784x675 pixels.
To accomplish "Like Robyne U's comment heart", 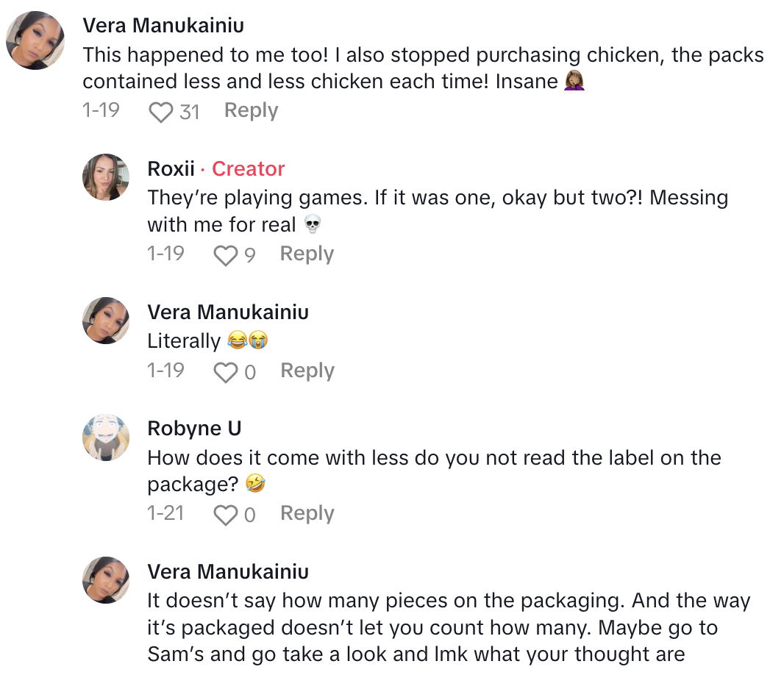I will [x=224, y=515].
